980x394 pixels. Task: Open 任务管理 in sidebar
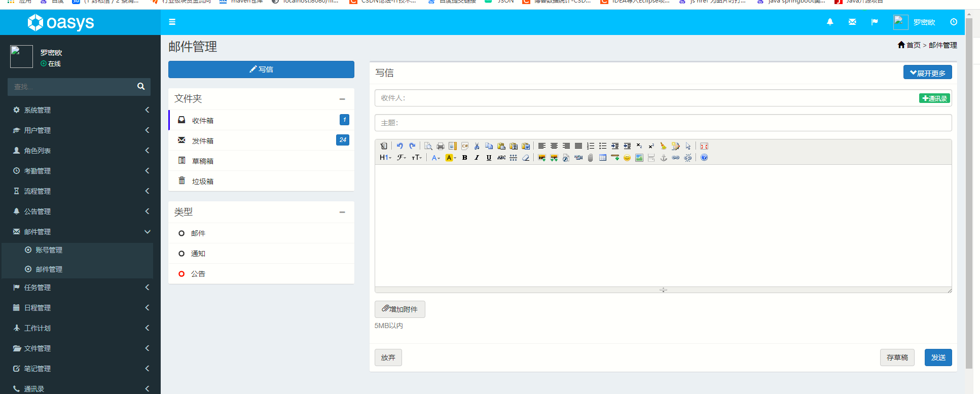pos(80,288)
